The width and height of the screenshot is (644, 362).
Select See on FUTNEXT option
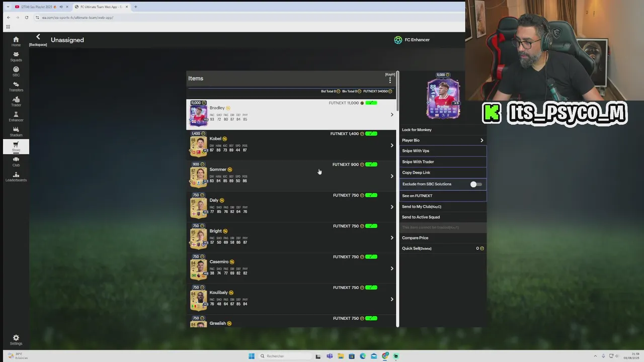click(443, 196)
